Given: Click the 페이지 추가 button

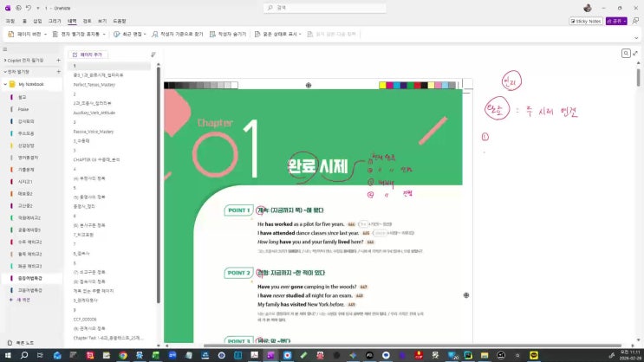Looking at the screenshot, I should point(88,54).
